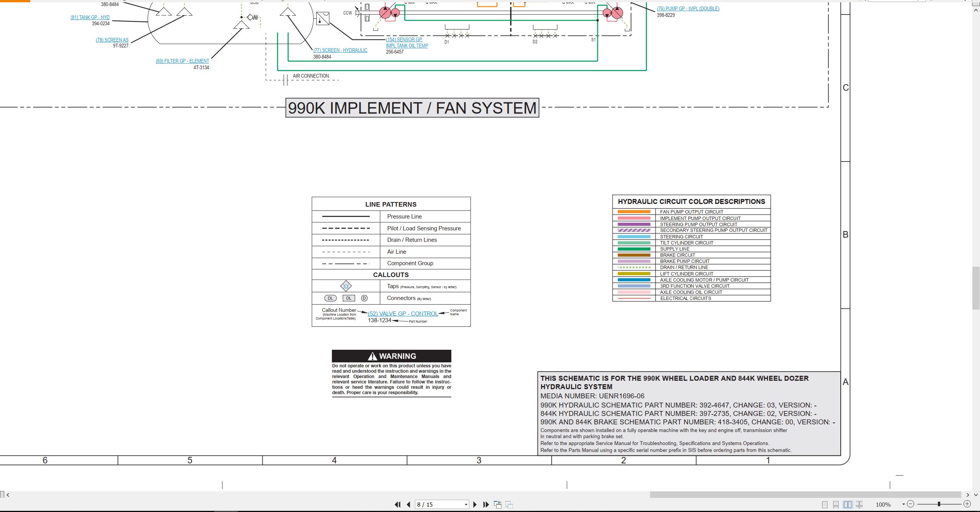Click the previous view navigation icon
This screenshot has width=980, height=512.
[498, 504]
